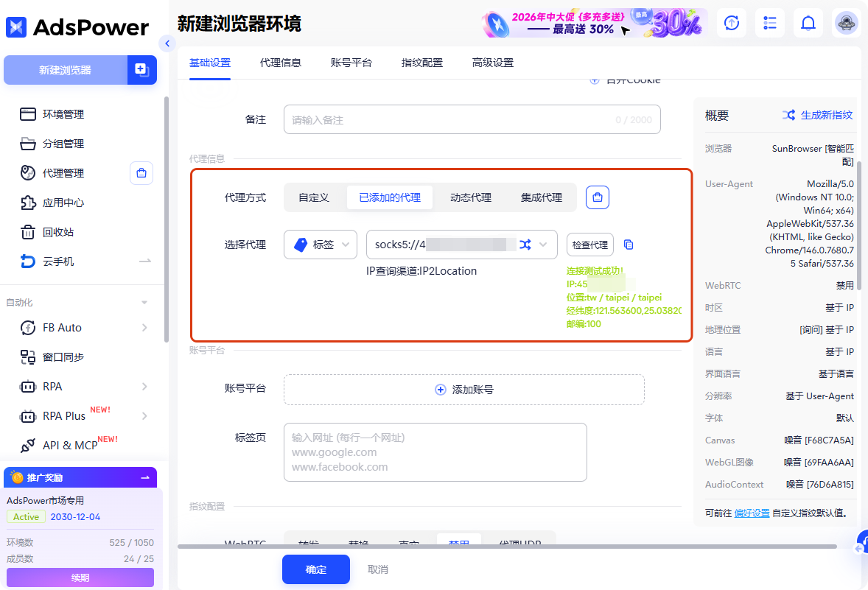Open batch create icon beside 新建浏览器
Viewport: 868px width, 590px height.
point(141,70)
